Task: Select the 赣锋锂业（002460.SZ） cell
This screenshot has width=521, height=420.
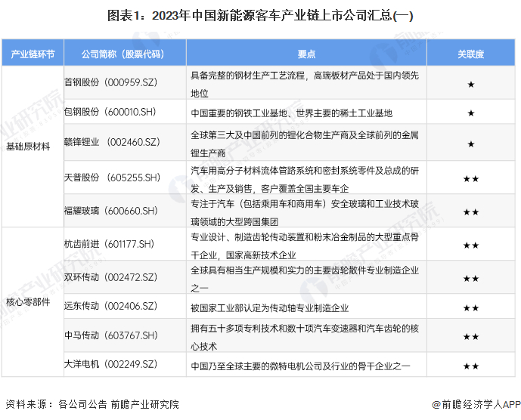Action: click(x=125, y=142)
